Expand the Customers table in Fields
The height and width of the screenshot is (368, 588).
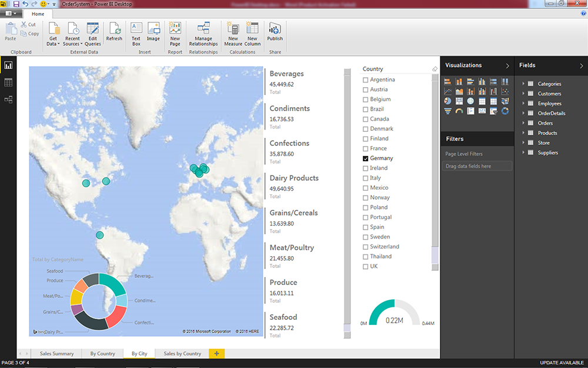(x=523, y=94)
